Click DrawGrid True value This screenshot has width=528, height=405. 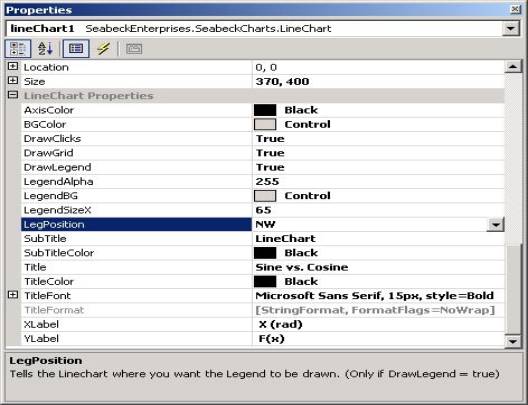click(x=270, y=153)
